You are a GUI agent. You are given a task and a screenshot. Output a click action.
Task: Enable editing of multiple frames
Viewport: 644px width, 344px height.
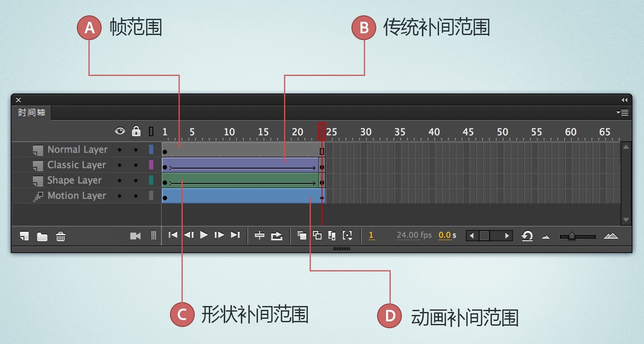tap(331, 235)
